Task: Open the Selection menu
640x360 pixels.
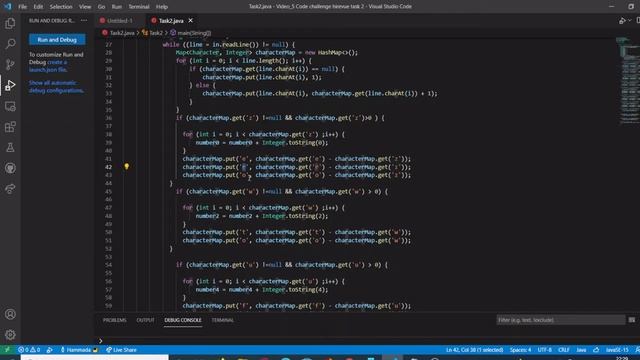Action: 61,7
